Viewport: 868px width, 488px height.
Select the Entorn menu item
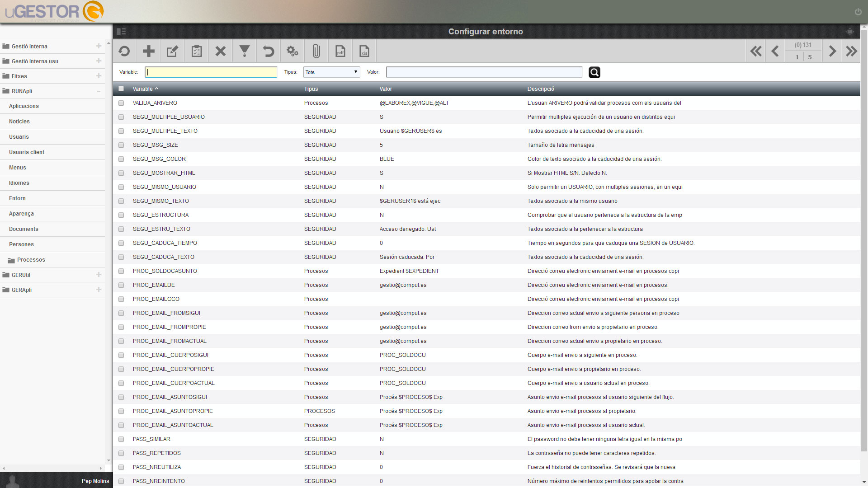coord(17,198)
